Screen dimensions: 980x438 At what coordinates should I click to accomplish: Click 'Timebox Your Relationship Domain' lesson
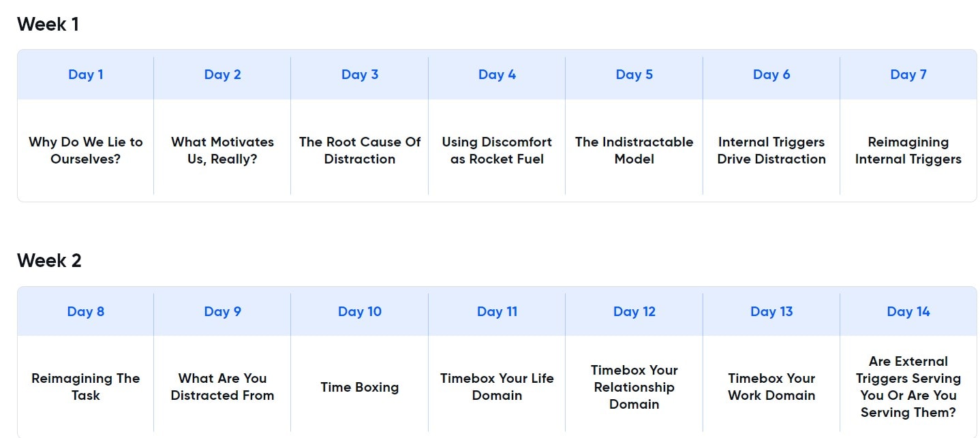(x=634, y=387)
